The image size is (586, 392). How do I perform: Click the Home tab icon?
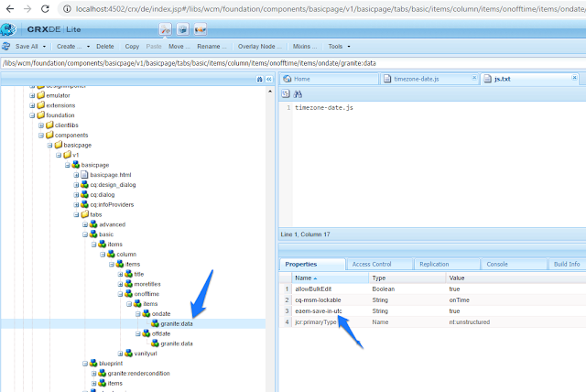pyautogui.click(x=287, y=79)
